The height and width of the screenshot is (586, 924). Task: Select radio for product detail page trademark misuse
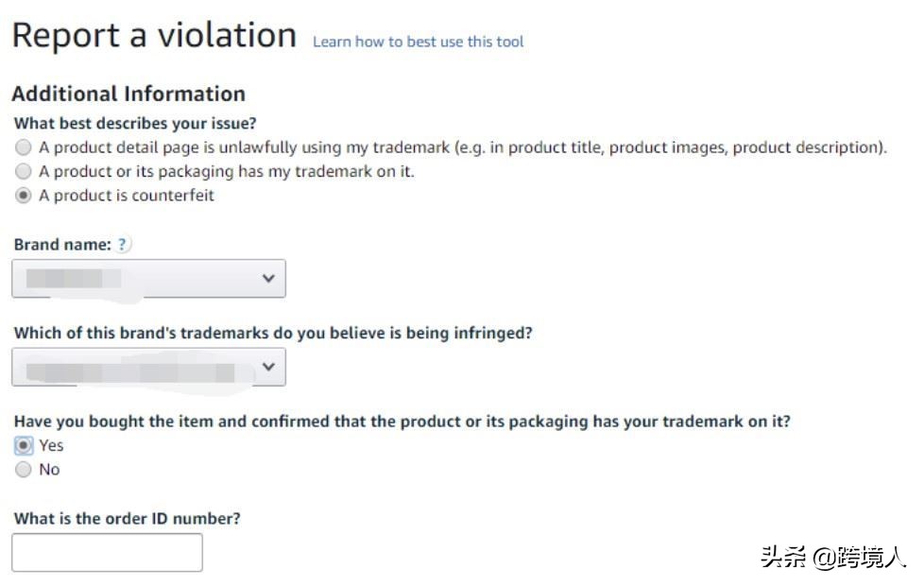point(24,147)
